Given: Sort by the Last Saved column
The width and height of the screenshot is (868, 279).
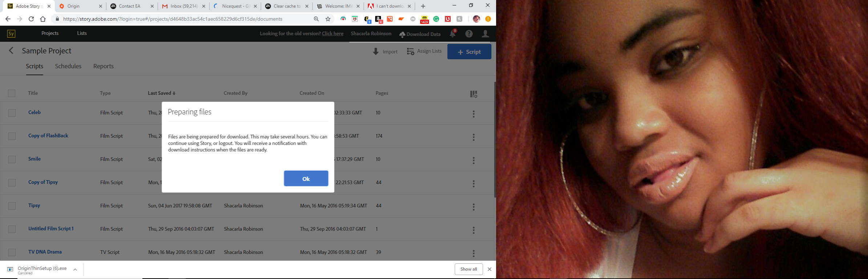Looking at the screenshot, I should 162,93.
